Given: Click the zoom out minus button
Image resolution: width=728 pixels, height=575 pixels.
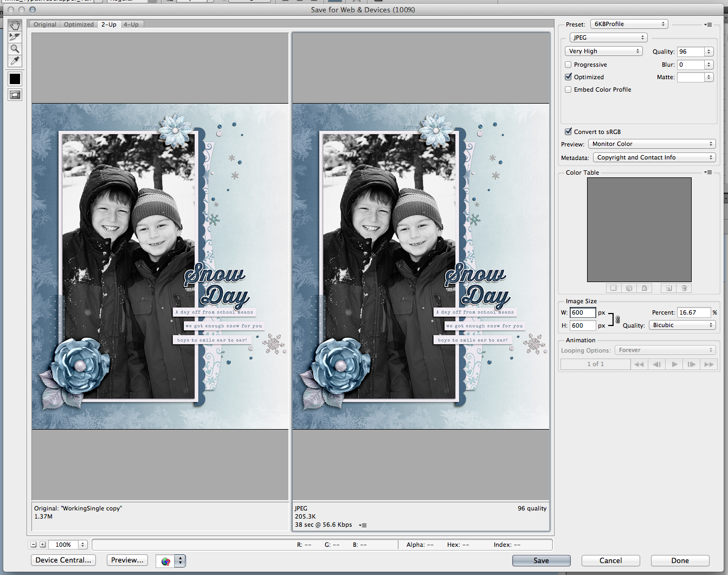Looking at the screenshot, I should pyautogui.click(x=33, y=545).
